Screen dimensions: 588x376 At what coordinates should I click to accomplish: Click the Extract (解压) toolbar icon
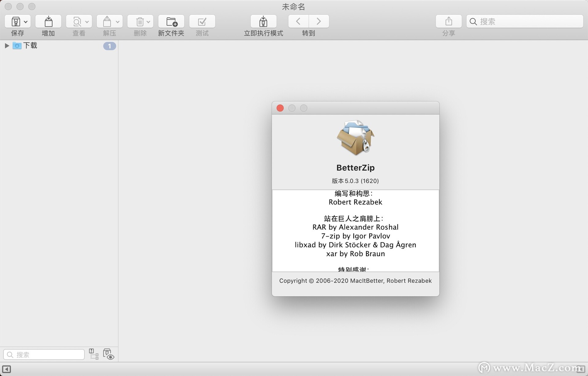(x=107, y=21)
